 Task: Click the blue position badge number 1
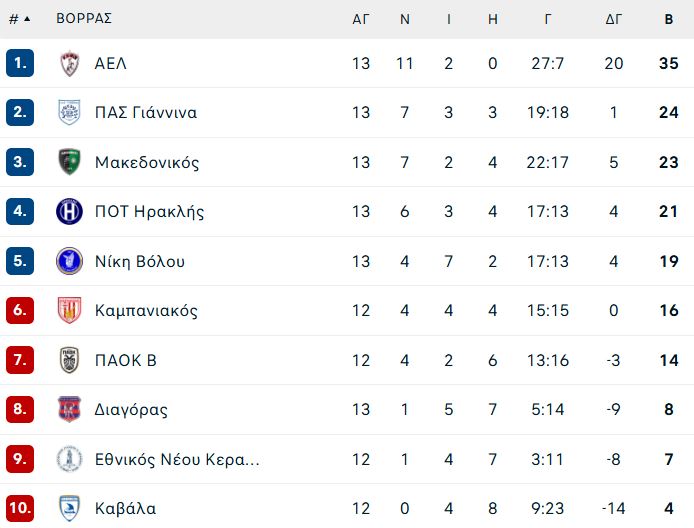pyautogui.click(x=20, y=63)
